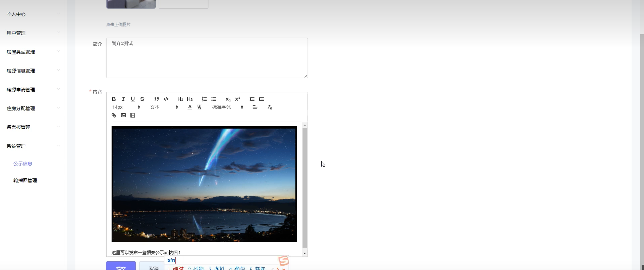Apply subscript formatting

(228, 99)
